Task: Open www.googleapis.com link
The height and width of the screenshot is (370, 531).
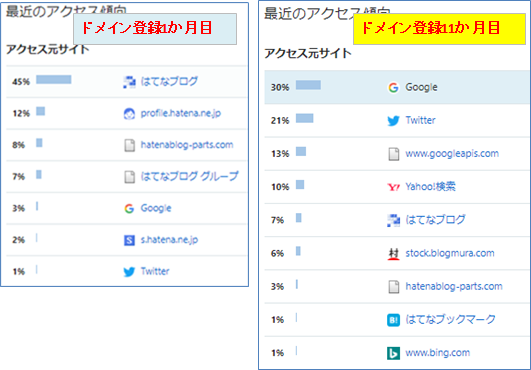Action: click(x=452, y=154)
